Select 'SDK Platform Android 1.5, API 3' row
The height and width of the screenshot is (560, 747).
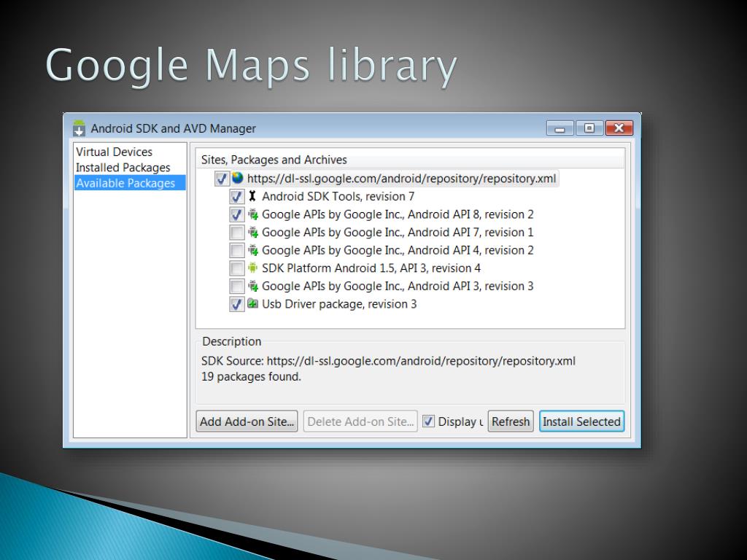click(x=371, y=268)
